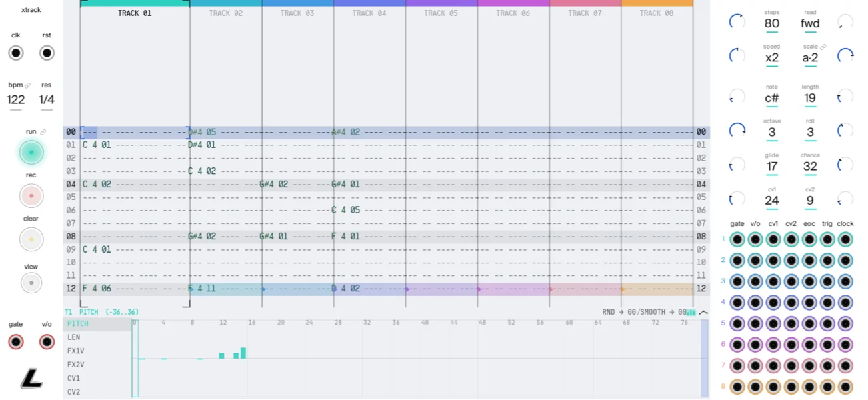The width and height of the screenshot is (868, 400).
Task: Click the steps knob
Action: [x=737, y=22]
